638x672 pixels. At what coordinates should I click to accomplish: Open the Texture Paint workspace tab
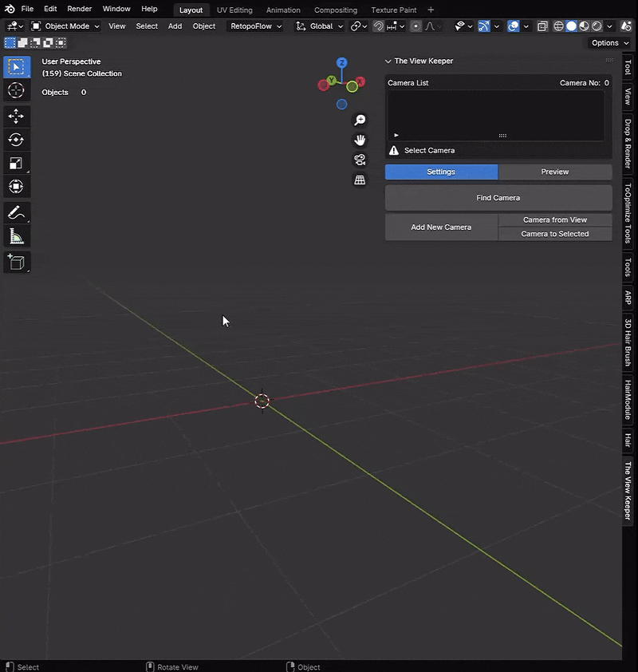(393, 10)
